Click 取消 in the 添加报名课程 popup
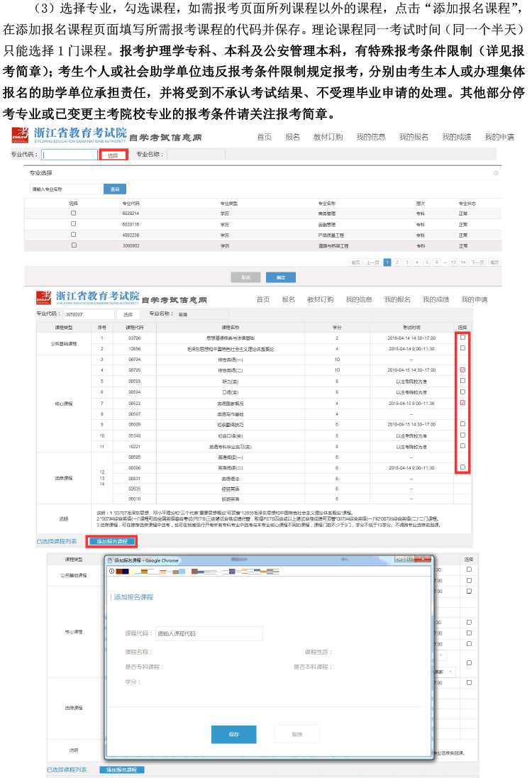The image size is (532, 778). pos(297,734)
